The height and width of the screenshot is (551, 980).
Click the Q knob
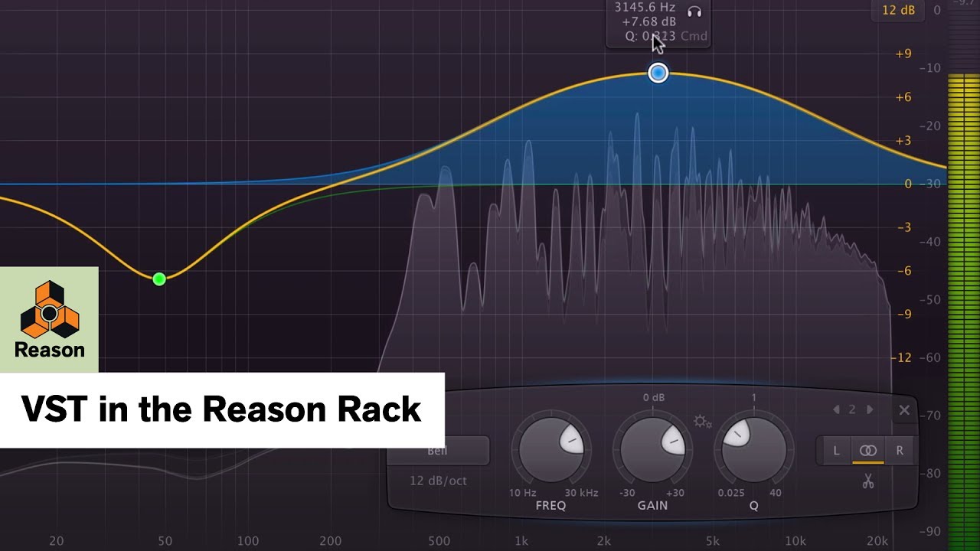pyautogui.click(x=754, y=449)
